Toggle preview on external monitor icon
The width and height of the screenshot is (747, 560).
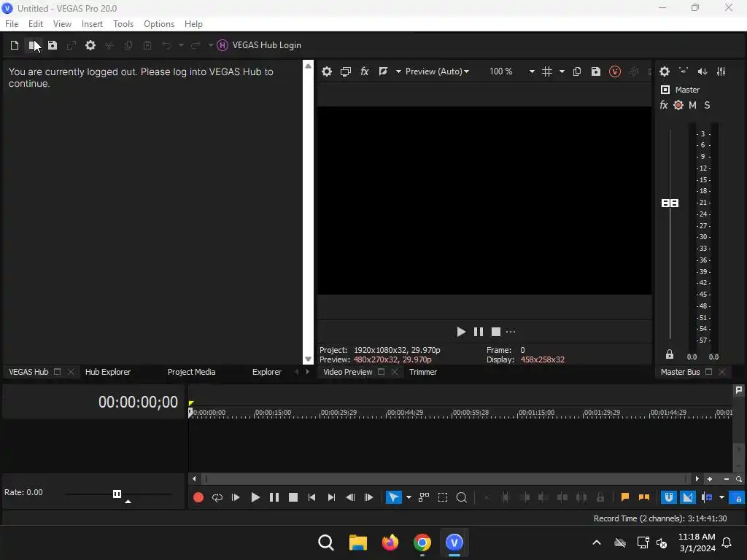(x=346, y=71)
